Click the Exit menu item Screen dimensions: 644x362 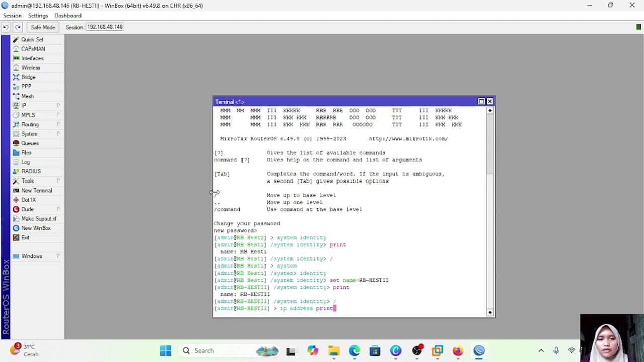click(x=25, y=237)
